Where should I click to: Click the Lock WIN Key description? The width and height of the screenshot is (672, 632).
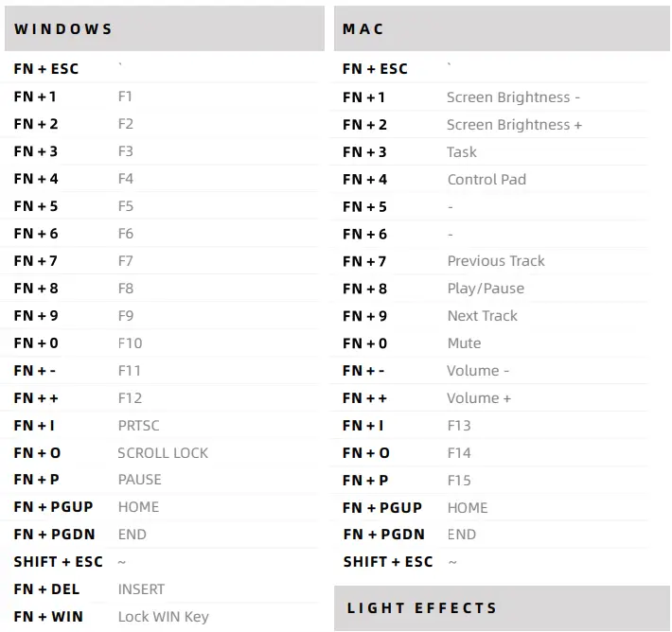tap(163, 617)
